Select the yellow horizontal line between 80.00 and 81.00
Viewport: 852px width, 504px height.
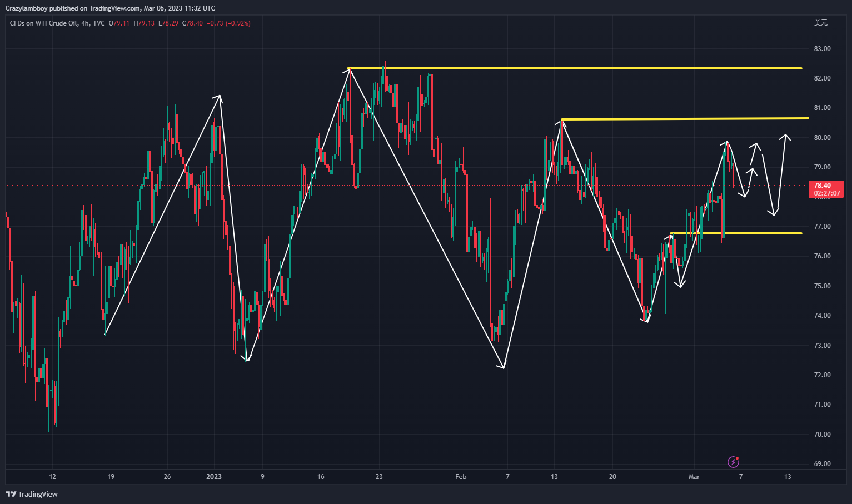(685, 119)
